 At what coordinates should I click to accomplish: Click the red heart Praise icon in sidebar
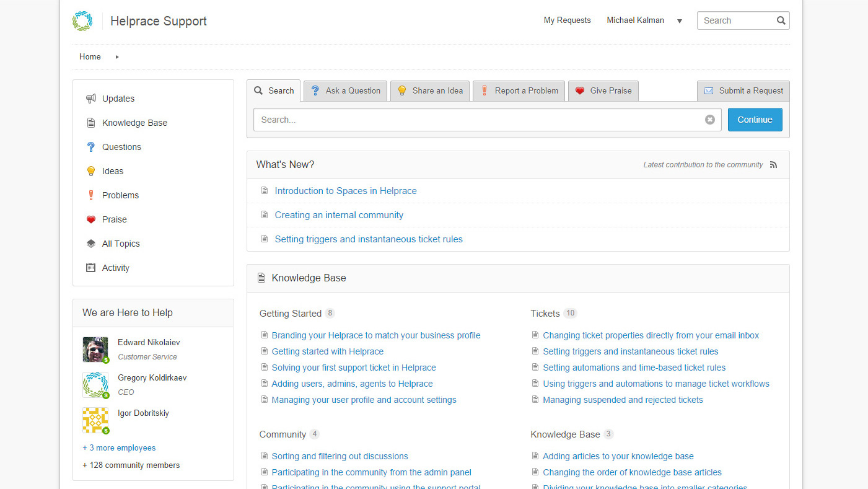[x=91, y=219]
